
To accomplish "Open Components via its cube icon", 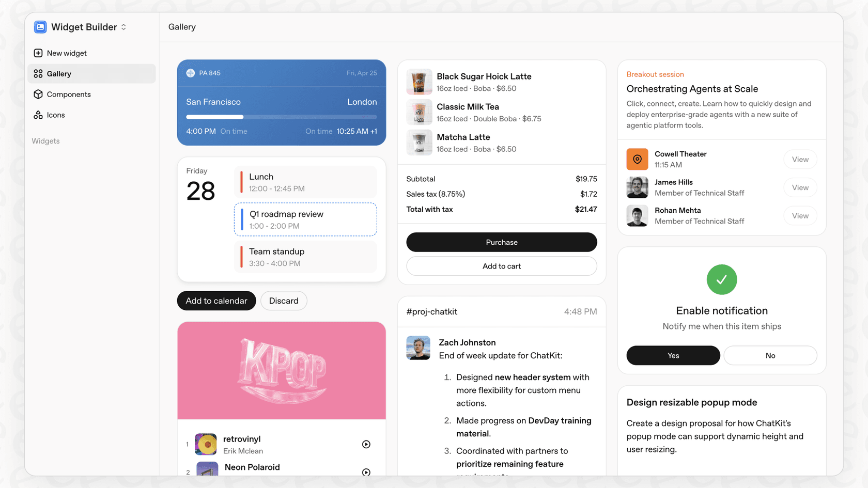I will coord(38,94).
